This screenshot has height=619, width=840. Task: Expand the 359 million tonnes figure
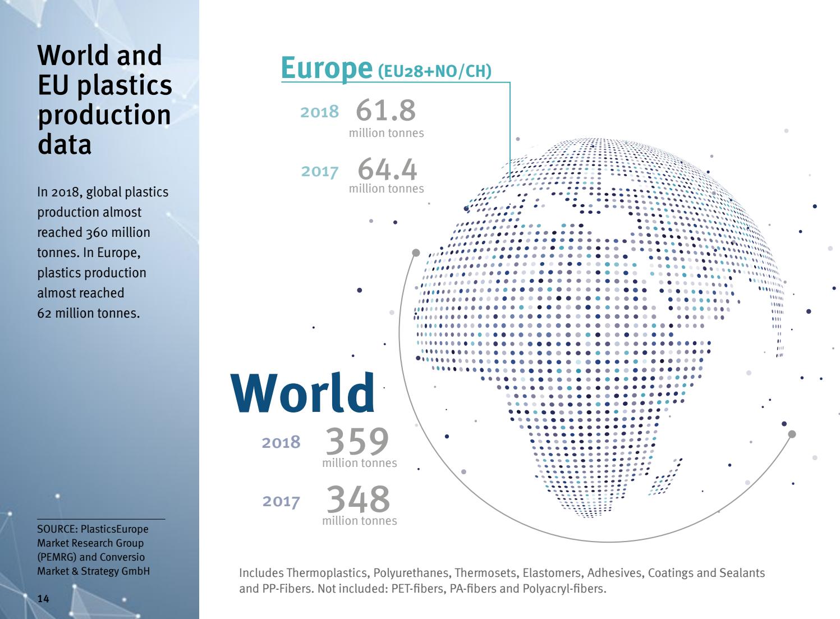coord(357,445)
